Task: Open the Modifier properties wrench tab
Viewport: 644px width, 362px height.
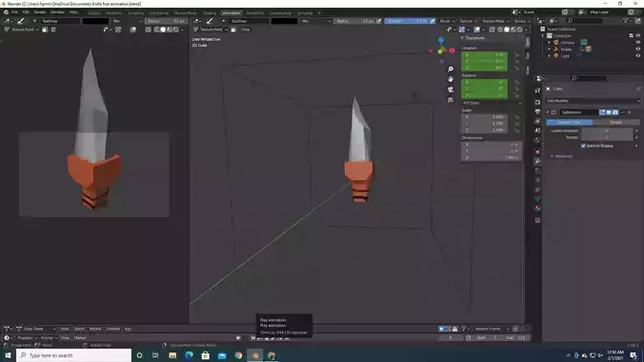Action: pos(537,162)
